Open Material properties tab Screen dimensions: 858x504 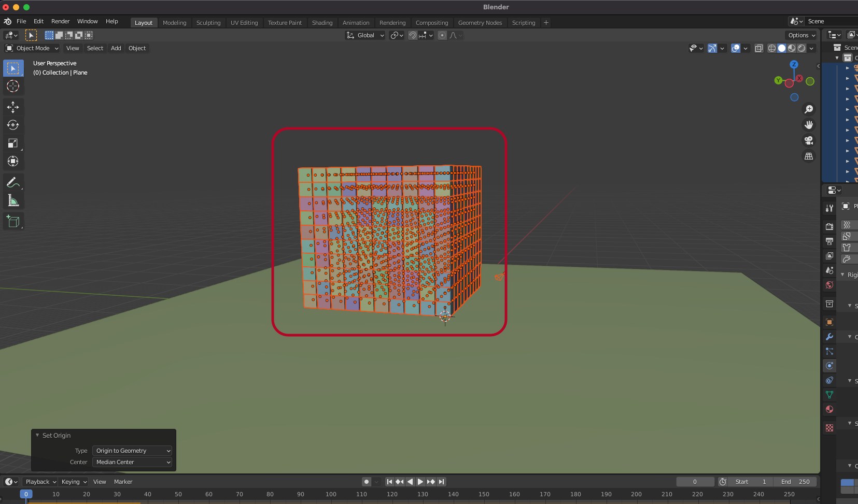coord(829,409)
